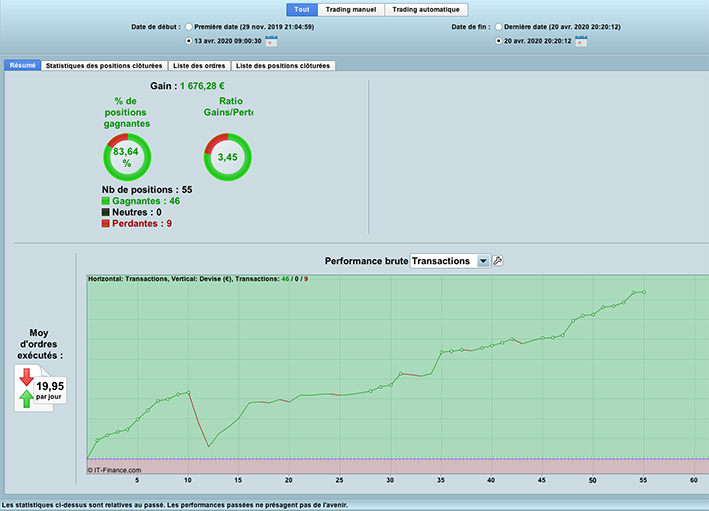Switch to Statistiques des positions clôturées tab
Screen dimensions: 709x511
click(104, 66)
